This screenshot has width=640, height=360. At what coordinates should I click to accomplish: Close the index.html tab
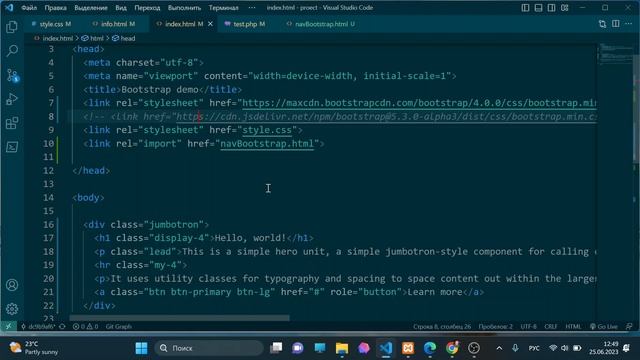[x=210, y=24]
